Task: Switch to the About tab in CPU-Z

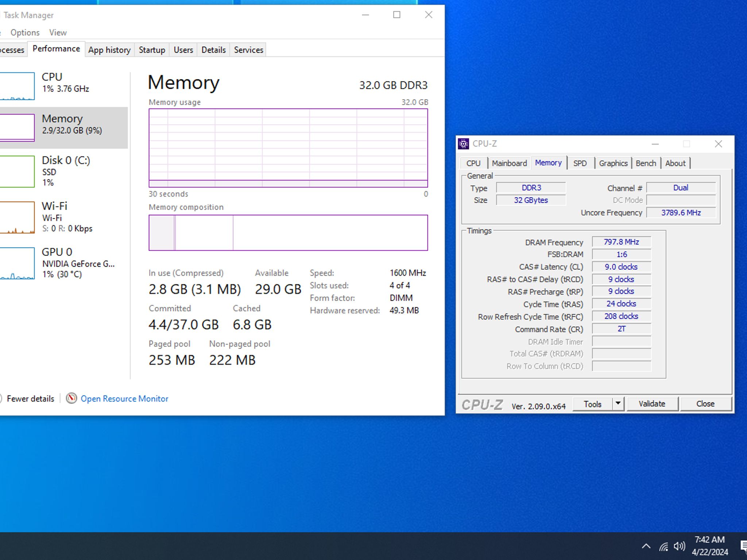Action: [x=676, y=163]
